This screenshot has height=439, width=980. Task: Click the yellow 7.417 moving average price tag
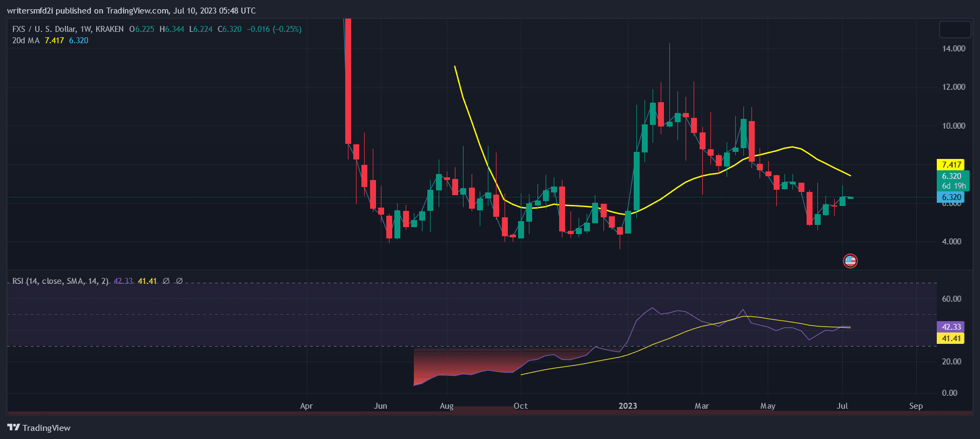point(951,165)
